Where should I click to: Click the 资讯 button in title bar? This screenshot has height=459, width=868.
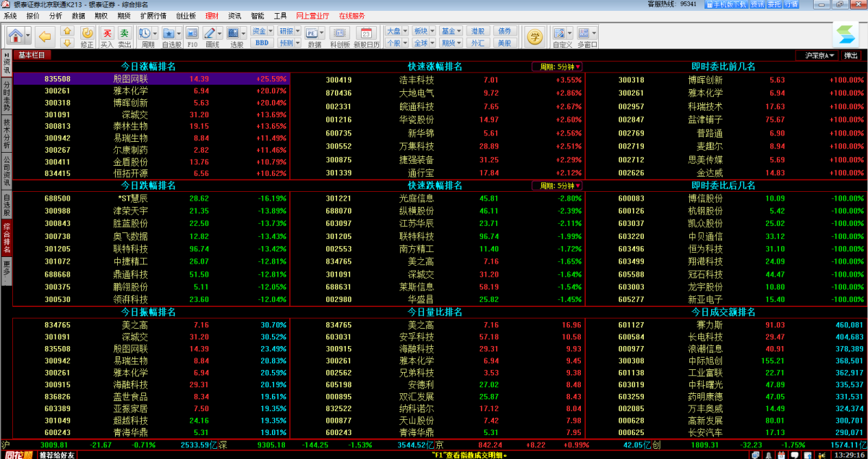pos(757,4)
